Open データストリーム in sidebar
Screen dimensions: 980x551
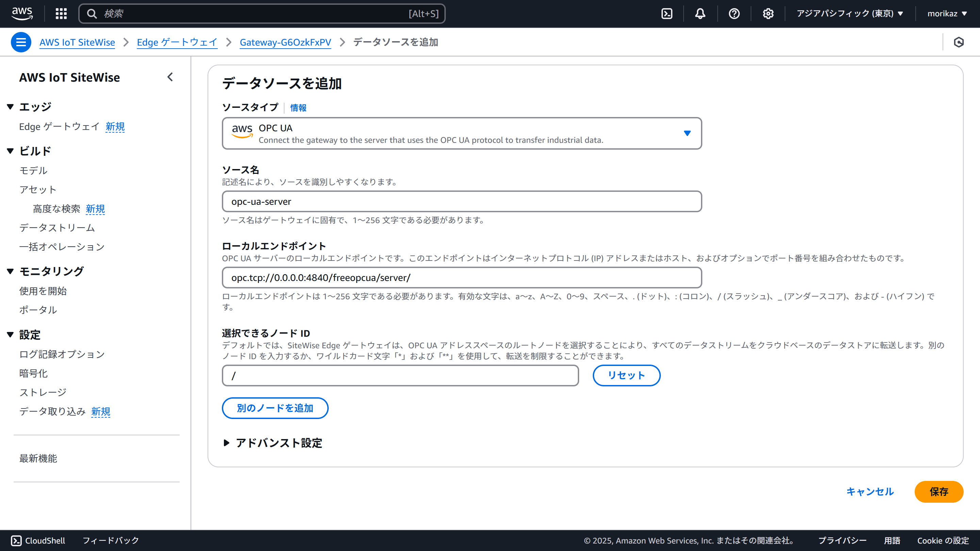tap(57, 228)
